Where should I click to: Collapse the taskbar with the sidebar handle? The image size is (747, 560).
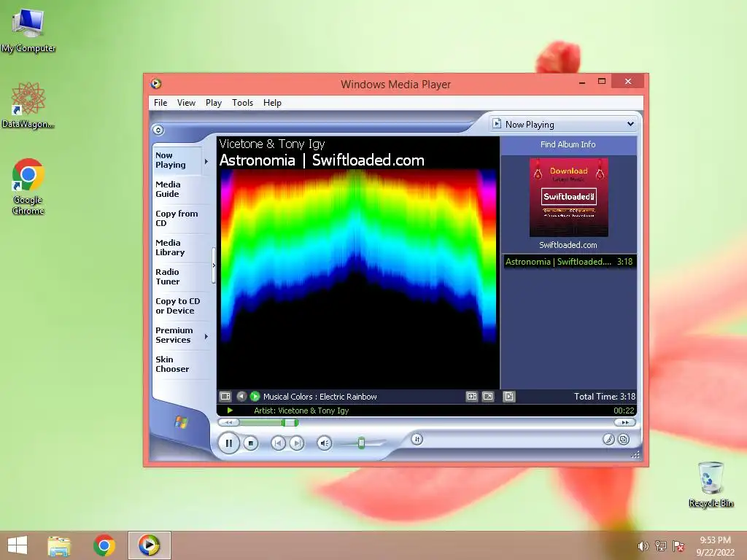coord(214,265)
